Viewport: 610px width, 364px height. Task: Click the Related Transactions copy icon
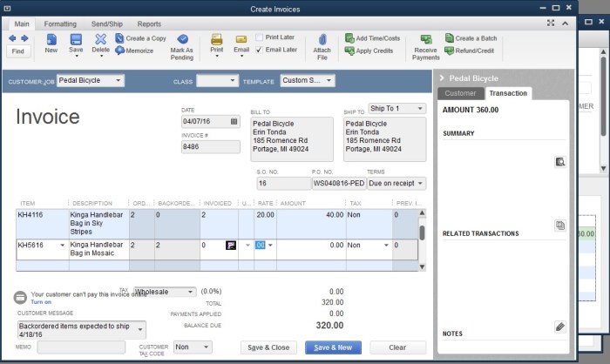click(x=560, y=226)
